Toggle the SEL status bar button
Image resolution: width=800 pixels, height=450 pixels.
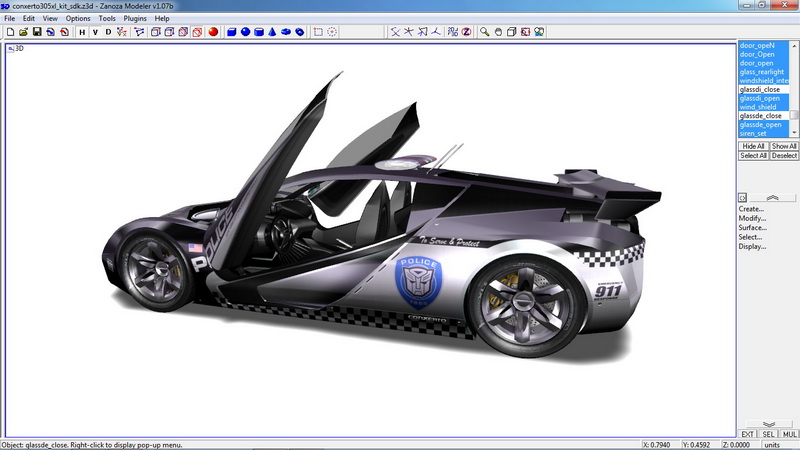[x=768, y=434]
